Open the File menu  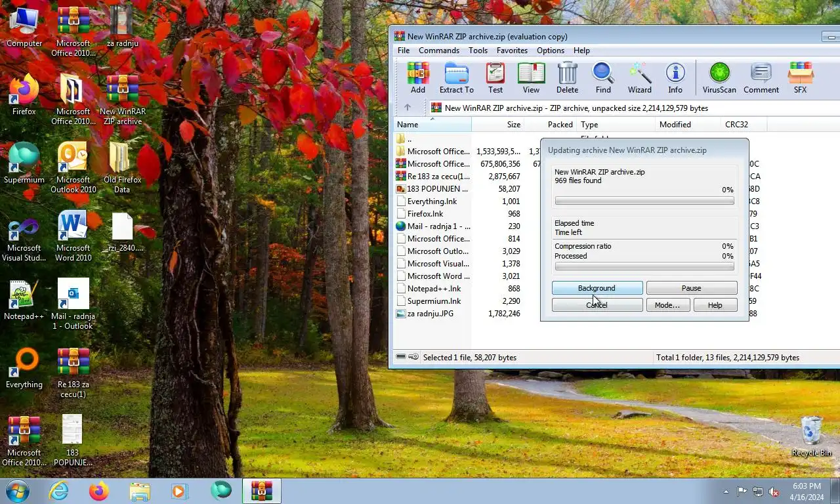(404, 51)
